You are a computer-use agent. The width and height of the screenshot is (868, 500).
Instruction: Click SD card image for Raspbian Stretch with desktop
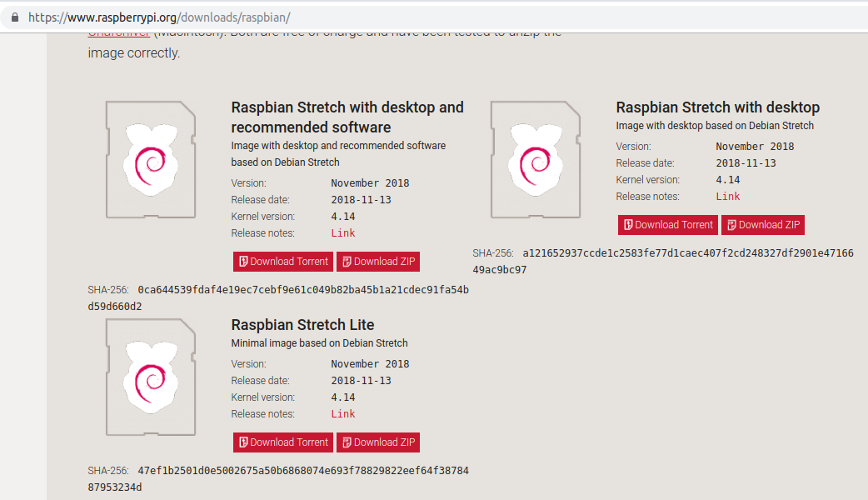(x=536, y=159)
